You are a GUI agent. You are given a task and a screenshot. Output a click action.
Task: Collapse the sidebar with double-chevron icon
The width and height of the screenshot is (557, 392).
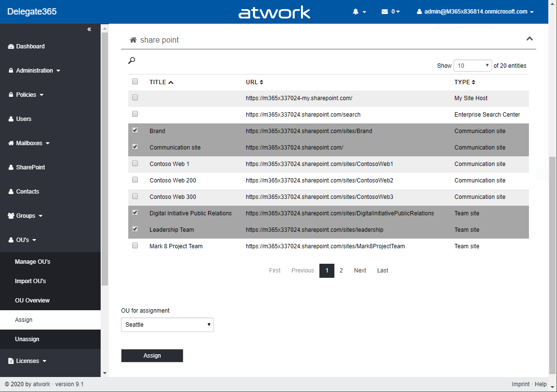pyautogui.click(x=89, y=30)
